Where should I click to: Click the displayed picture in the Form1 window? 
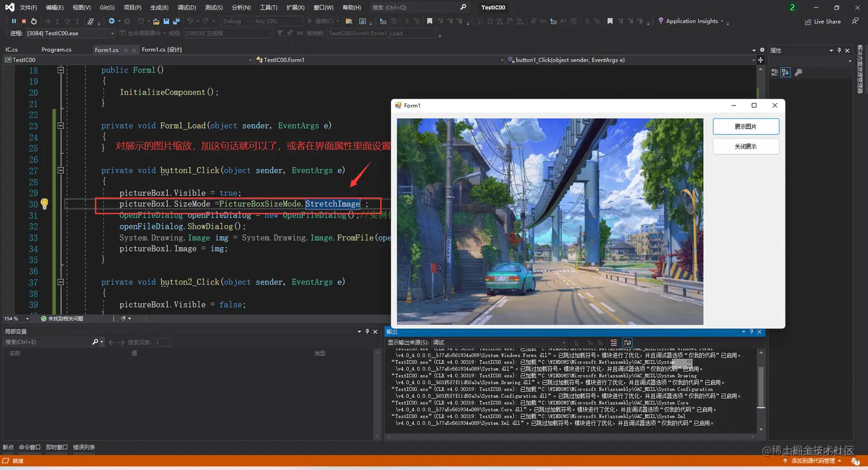[x=550, y=222]
